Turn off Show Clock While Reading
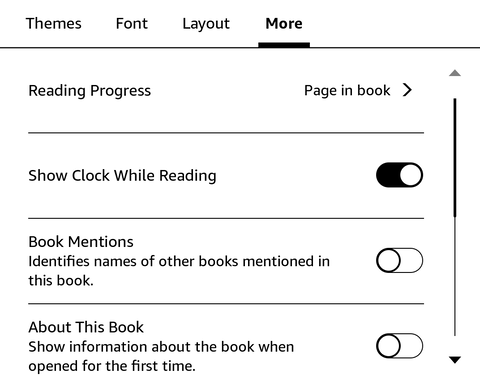Image resolution: width=480 pixels, height=387 pixels. coord(399,175)
